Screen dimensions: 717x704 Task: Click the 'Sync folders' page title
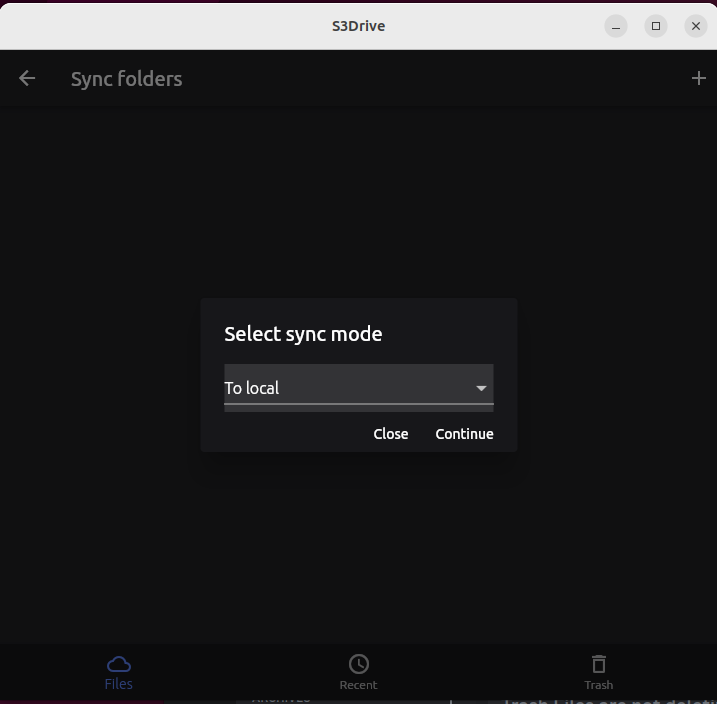(x=126, y=78)
